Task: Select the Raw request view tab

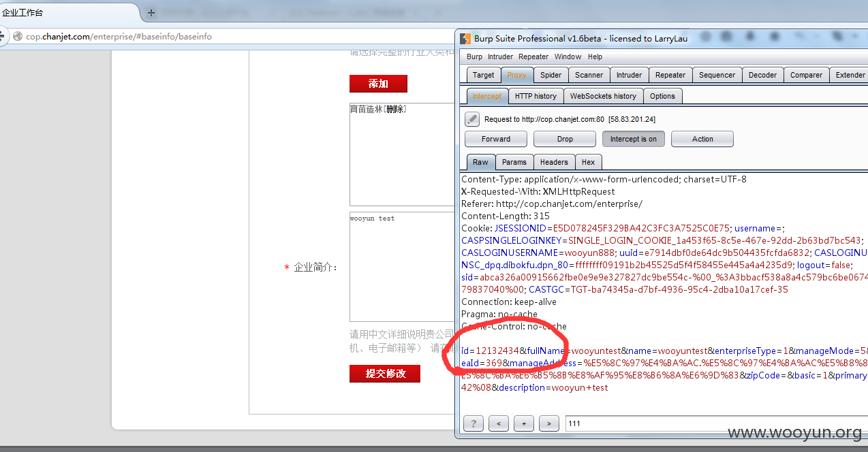Action: (480, 162)
